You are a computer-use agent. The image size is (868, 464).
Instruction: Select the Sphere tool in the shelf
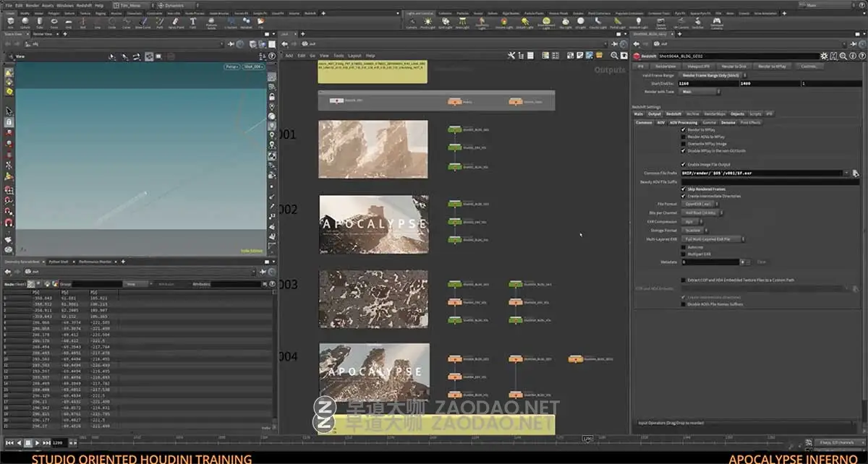click(25, 22)
